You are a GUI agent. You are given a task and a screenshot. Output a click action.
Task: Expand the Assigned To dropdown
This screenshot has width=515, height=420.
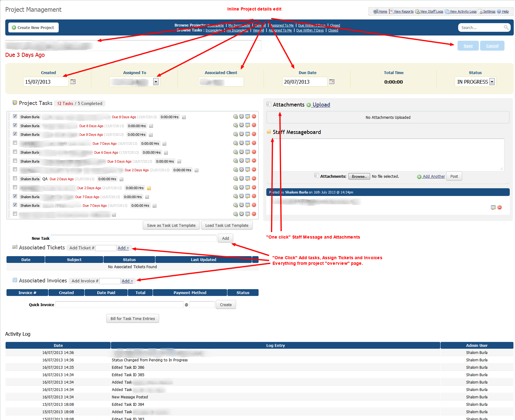(156, 82)
